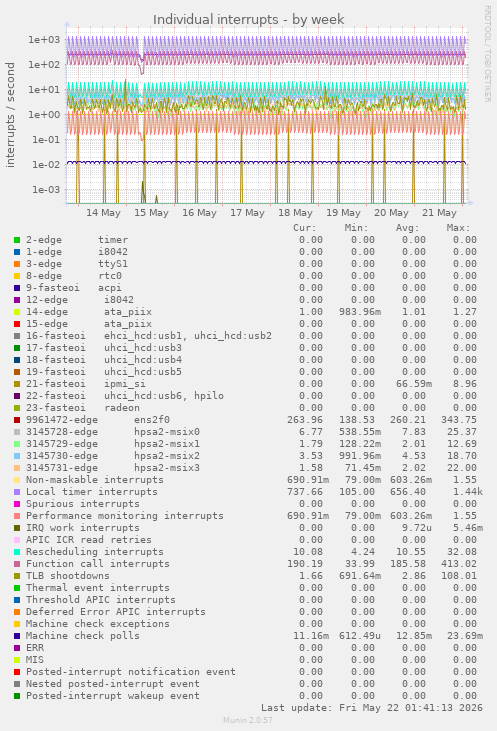This screenshot has height=731, width=497.
Task: Click the RRDTOOL / TOBI OETIKER watermark
Action: (487, 54)
